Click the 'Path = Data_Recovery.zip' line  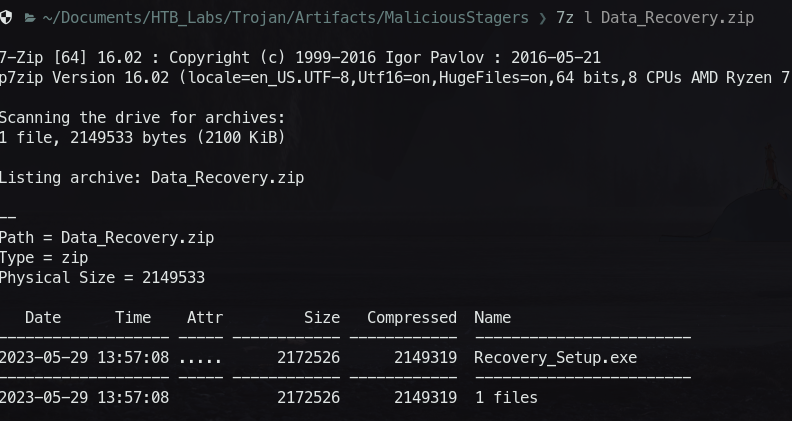coord(106,238)
